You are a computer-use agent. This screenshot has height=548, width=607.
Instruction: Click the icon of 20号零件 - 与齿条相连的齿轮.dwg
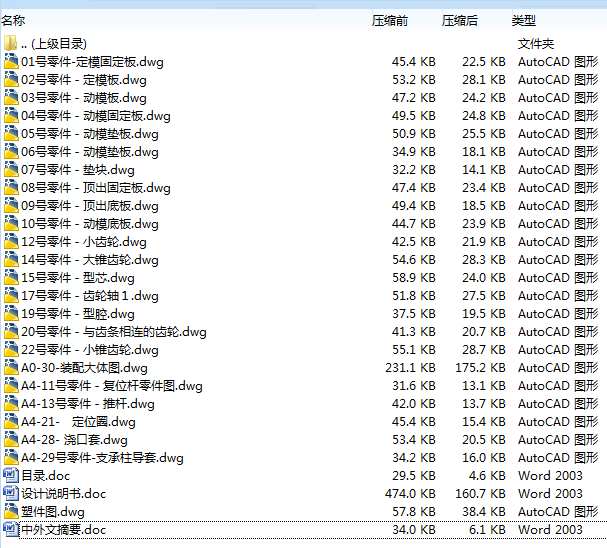click(11, 332)
